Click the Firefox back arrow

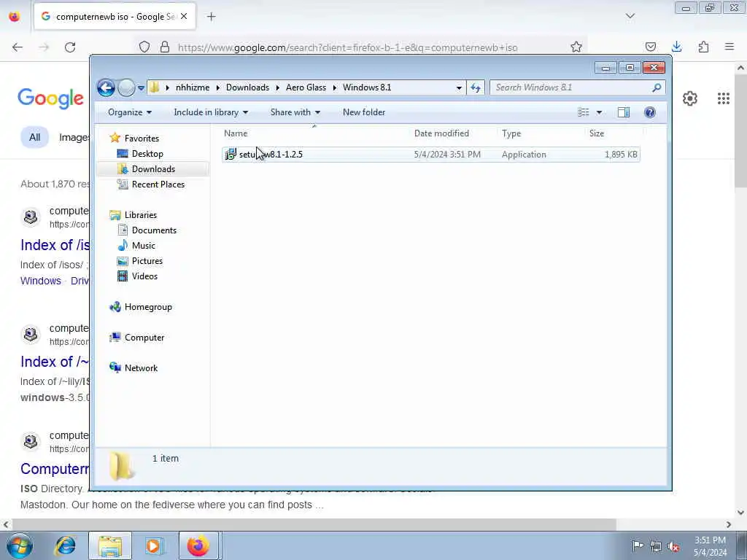pos(18,47)
